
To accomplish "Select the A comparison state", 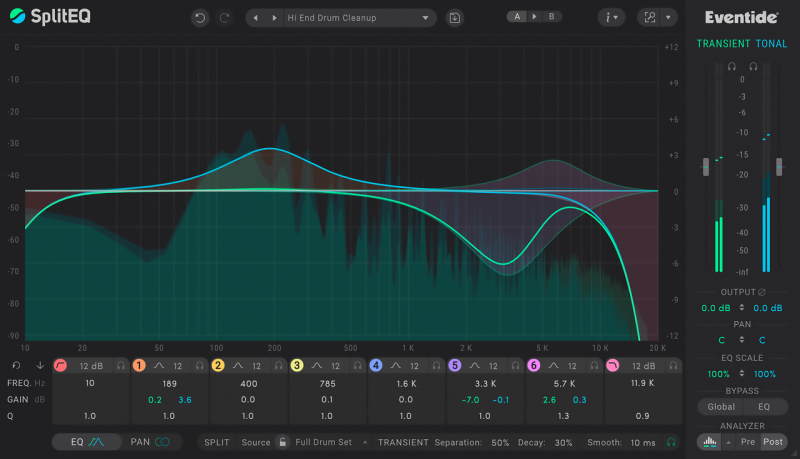I will click(x=516, y=17).
